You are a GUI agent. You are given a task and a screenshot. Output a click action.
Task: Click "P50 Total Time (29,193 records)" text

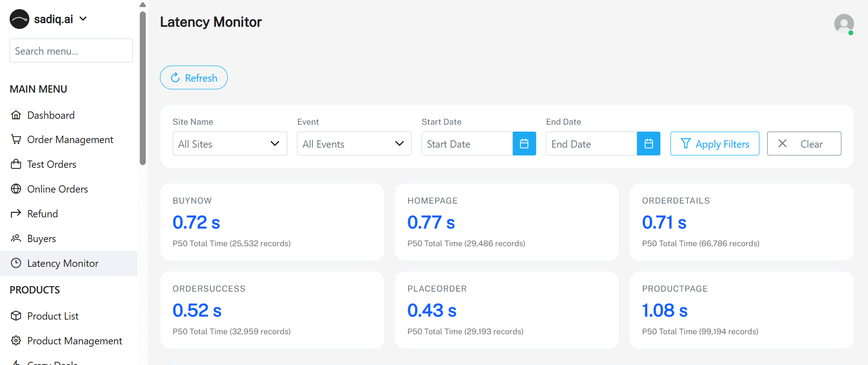465,332
